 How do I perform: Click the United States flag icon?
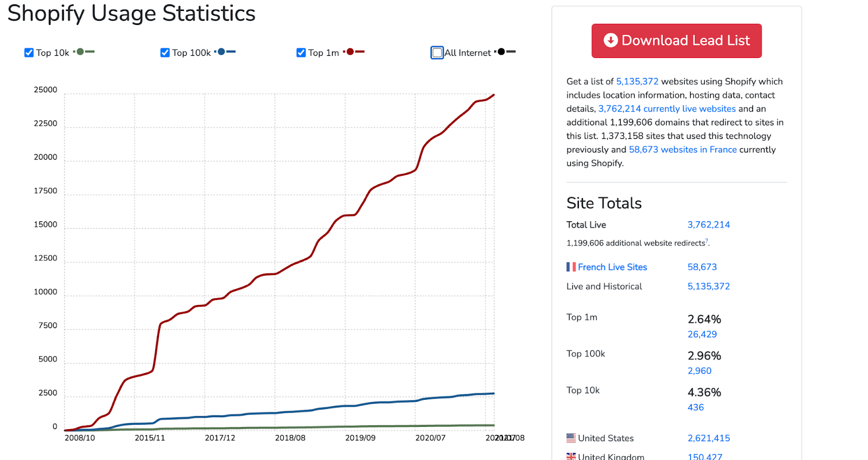[x=571, y=438]
